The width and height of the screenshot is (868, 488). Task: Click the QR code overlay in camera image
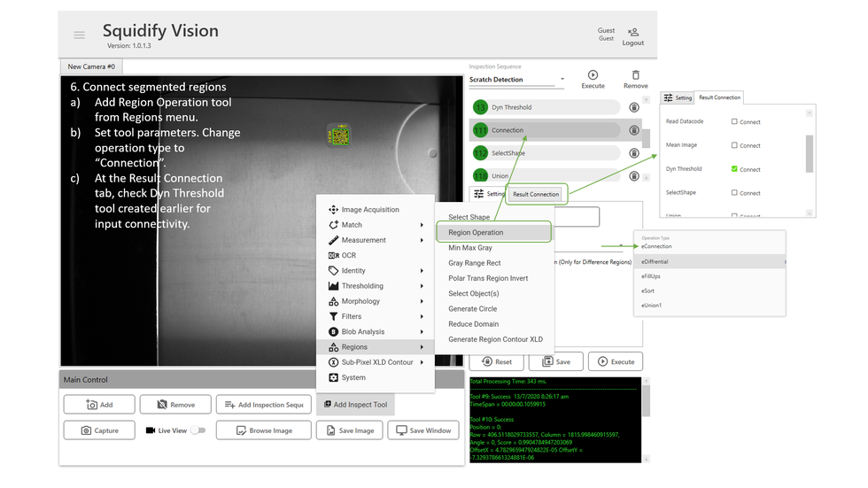(x=339, y=135)
